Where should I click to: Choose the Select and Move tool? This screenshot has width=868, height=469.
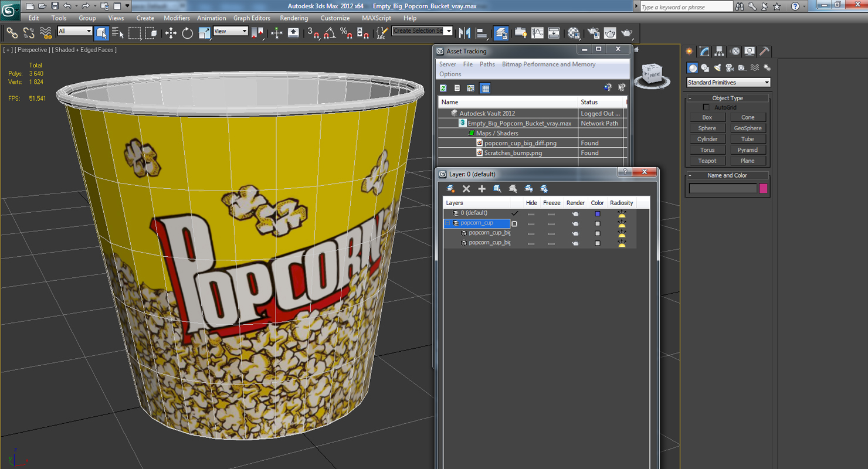(x=171, y=33)
